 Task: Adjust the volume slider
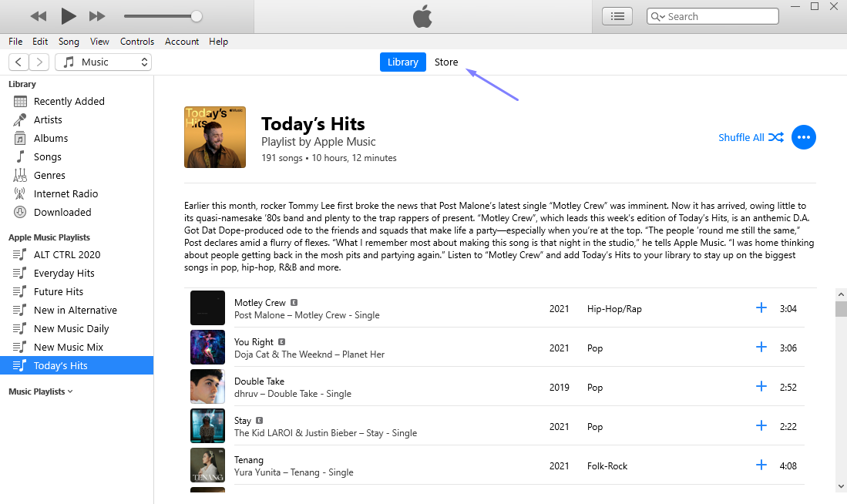[197, 16]
